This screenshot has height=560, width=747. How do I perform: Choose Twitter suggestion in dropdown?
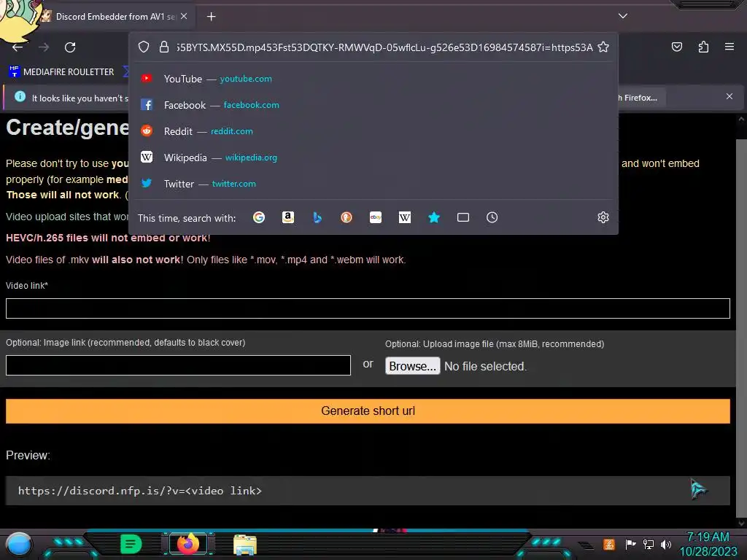[374, 183]
